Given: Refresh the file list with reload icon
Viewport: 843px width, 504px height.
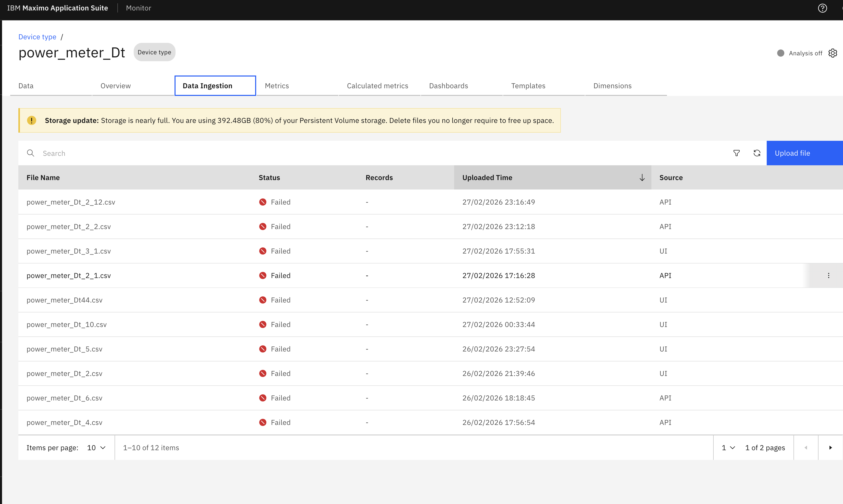Looking at the screenshot, I should point(757,153).
